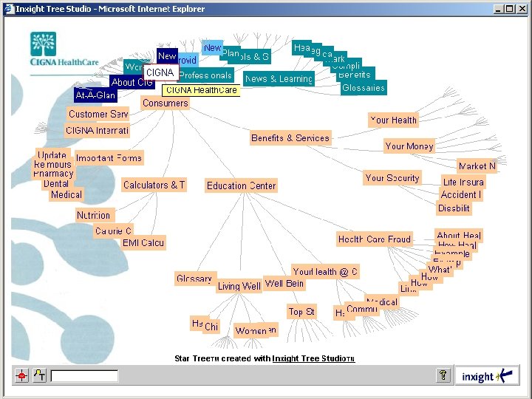Select the Glossaries node
This screenshot has height=399, width=532.
[364, 88]
